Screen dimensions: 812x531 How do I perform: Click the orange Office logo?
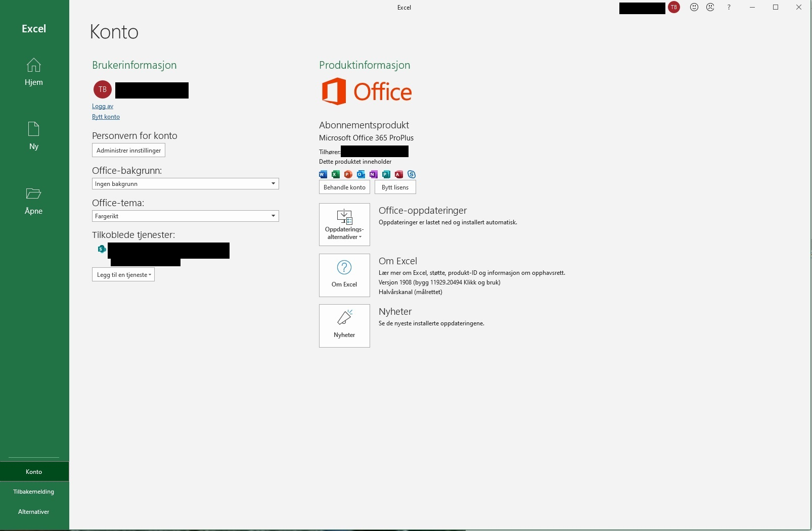coord(367,91)
